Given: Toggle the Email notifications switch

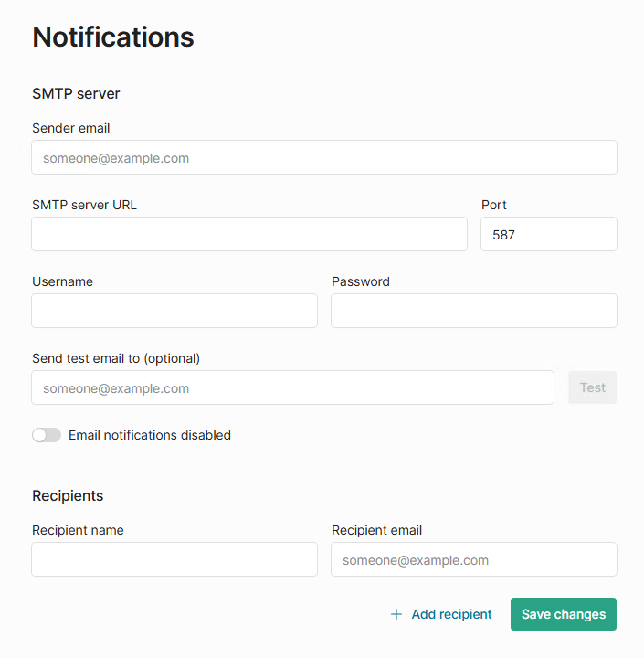Looking at the screenshot, I should pyautogui.click(x=47, y=435).
